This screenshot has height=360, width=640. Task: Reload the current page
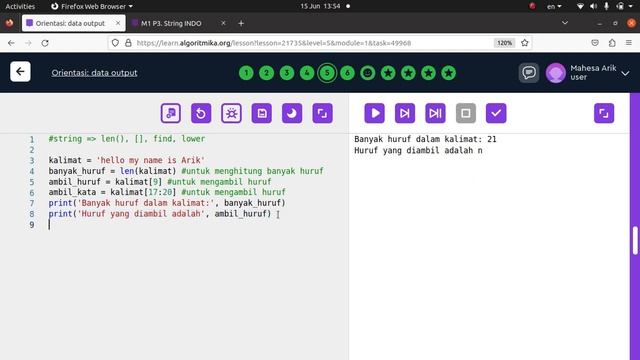pyautogui.click(x=45, y=43)
